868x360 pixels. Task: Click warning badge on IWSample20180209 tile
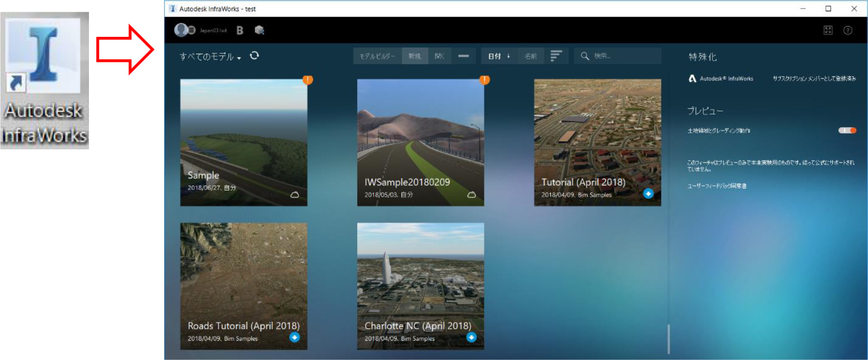point(484,80)
